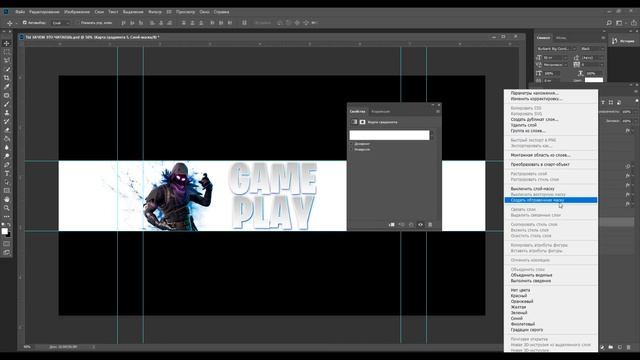Toggle Quick Mask mode
The width and height of the screenshot is (640, 360).
click(7, 244)
